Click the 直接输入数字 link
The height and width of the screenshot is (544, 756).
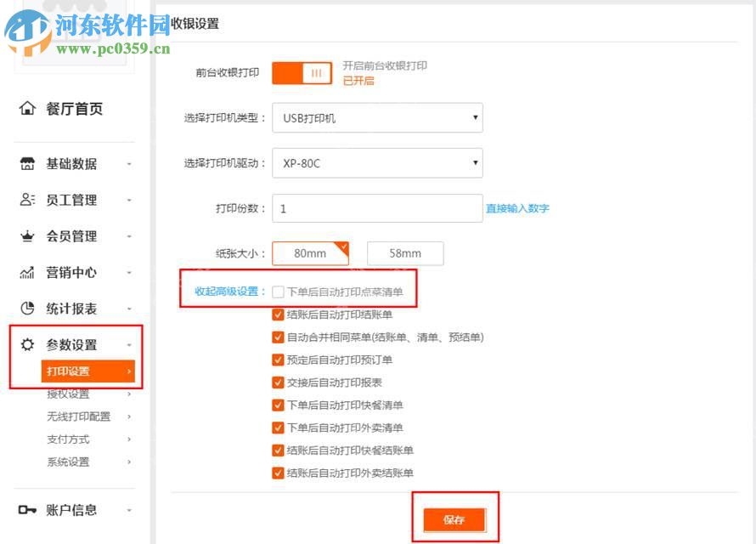point(517,208)
